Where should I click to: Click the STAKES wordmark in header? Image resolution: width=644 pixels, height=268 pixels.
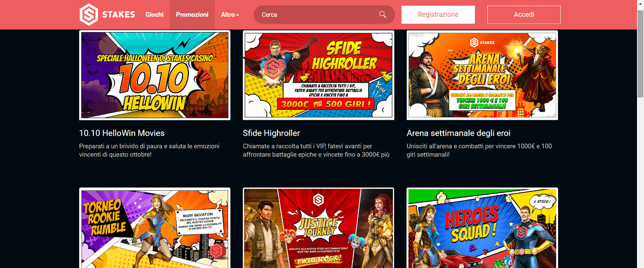(x=118, y=14)
